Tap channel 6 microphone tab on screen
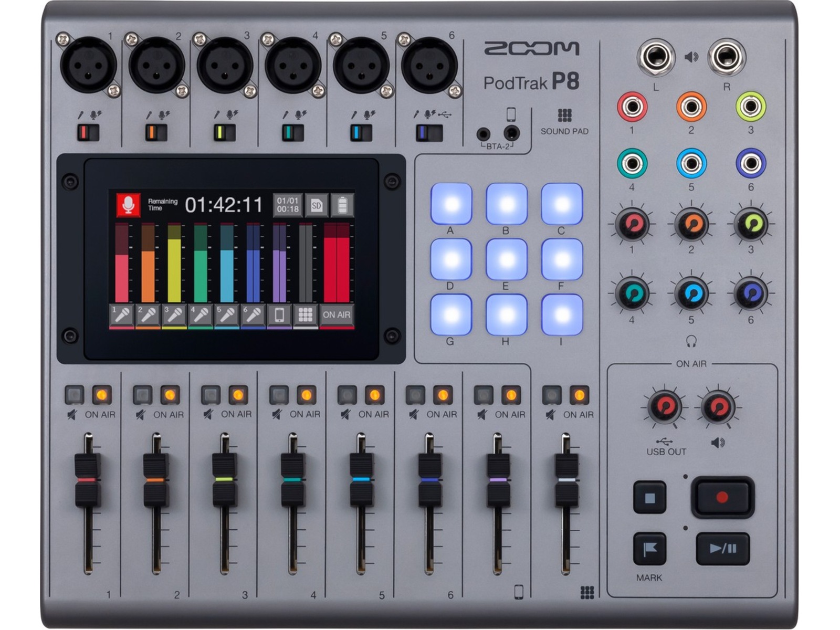The height and width of the screenshot is (630, 840). 253,315
